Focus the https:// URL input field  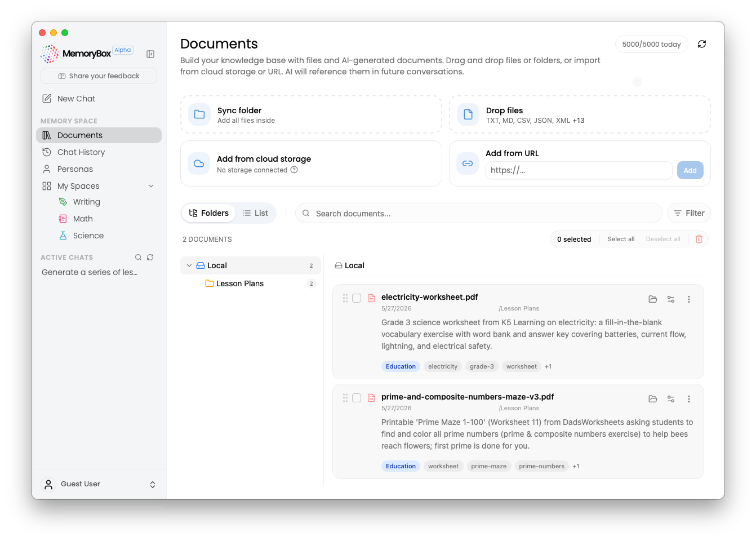(x=579, y=170)
